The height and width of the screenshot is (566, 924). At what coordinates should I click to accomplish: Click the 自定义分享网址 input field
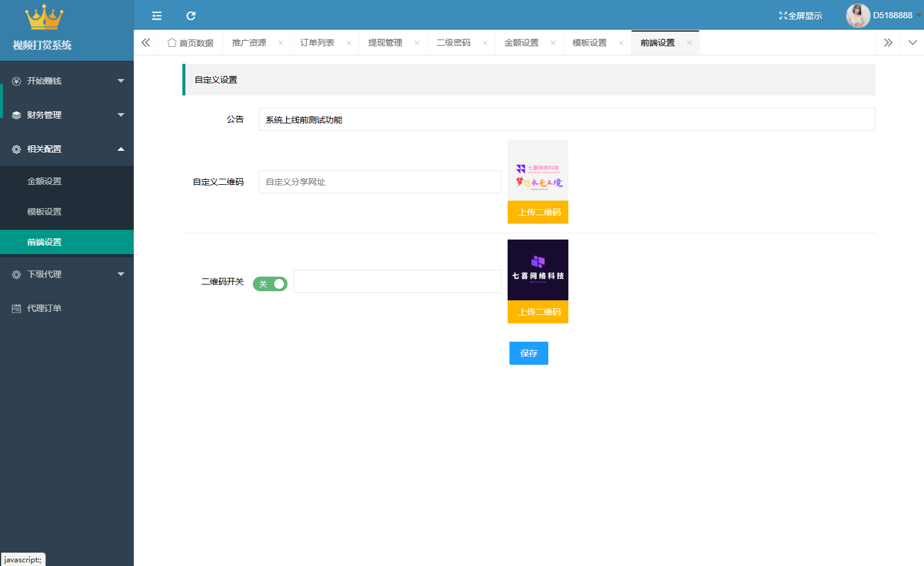(380, 182)
